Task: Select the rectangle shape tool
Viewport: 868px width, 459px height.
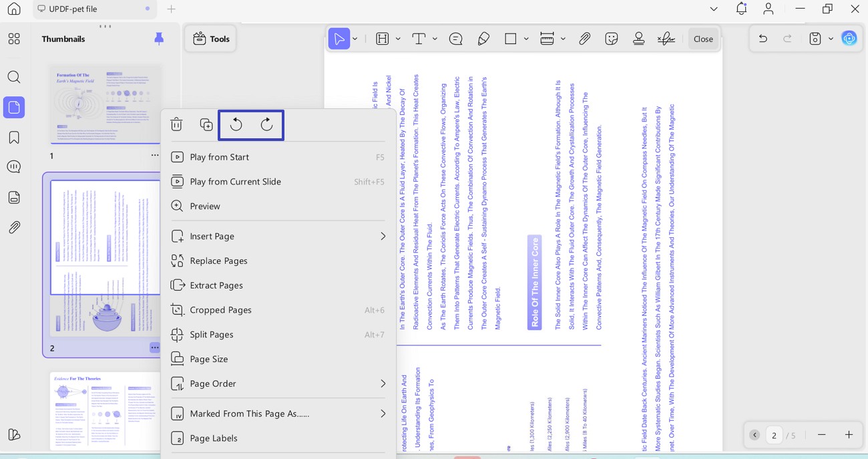Action: click(x=511, y=39)
